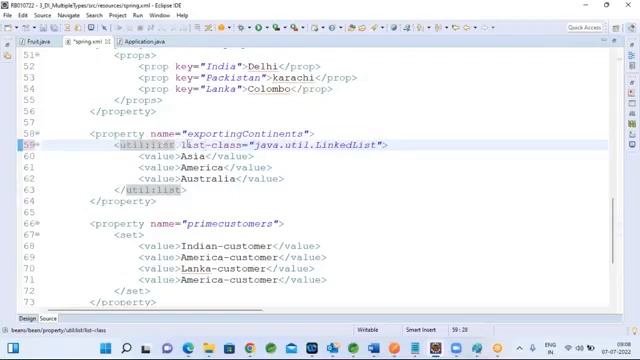The height and width of the screenshot is (360, 640).
Task: Open the Help menu
Action: pyautogui.click(x=182, y=16)
